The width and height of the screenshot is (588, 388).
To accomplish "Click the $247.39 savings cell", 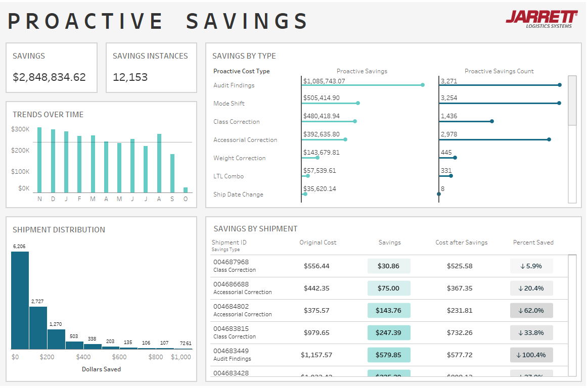I will pyautogui.click(x=388, y=333).
